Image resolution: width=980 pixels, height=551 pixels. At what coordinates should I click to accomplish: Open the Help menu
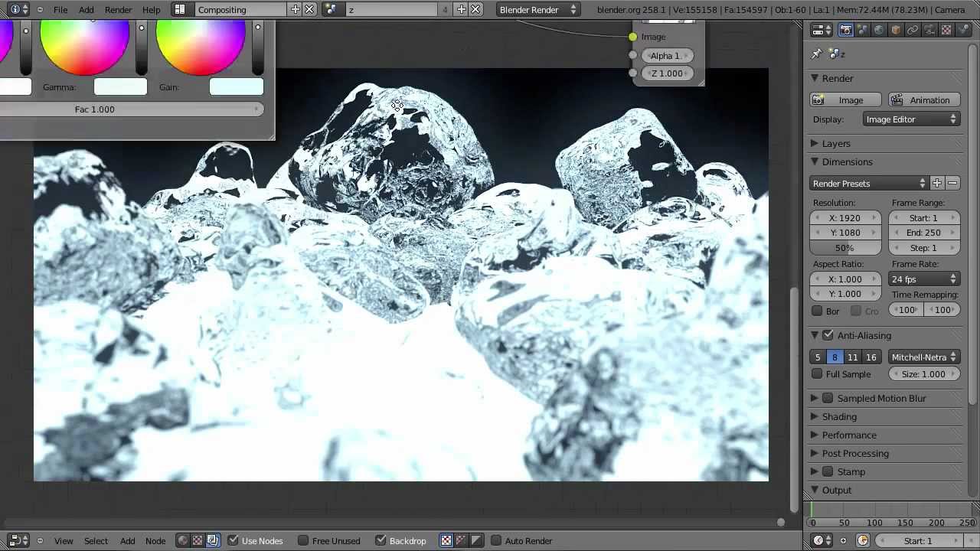click(x=152, y=9)
